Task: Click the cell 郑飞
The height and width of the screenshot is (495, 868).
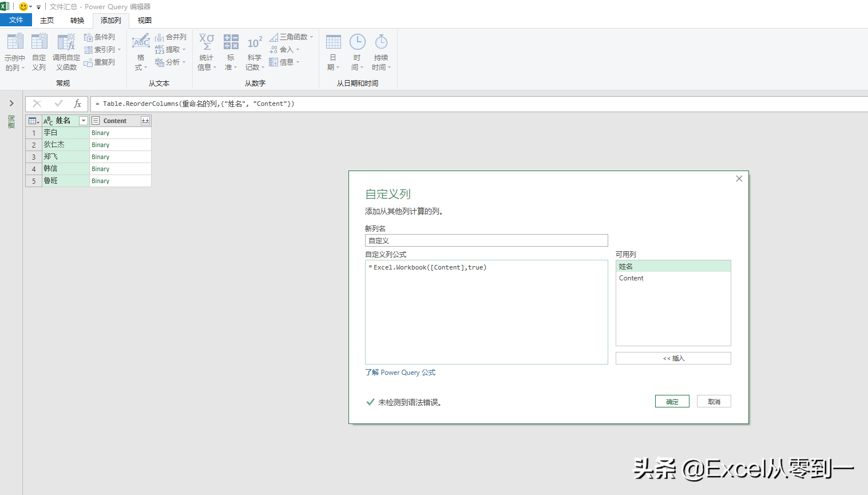Action: tap(66, 157)
